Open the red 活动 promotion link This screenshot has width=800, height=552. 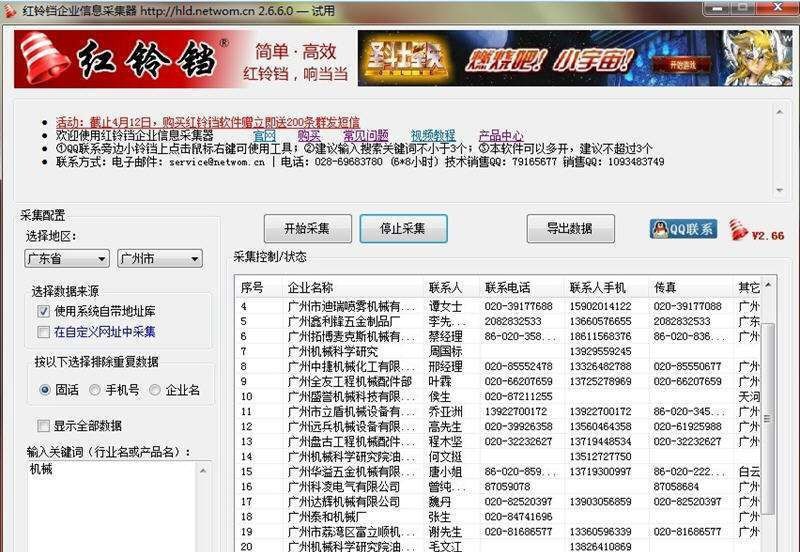click(208, 122)
